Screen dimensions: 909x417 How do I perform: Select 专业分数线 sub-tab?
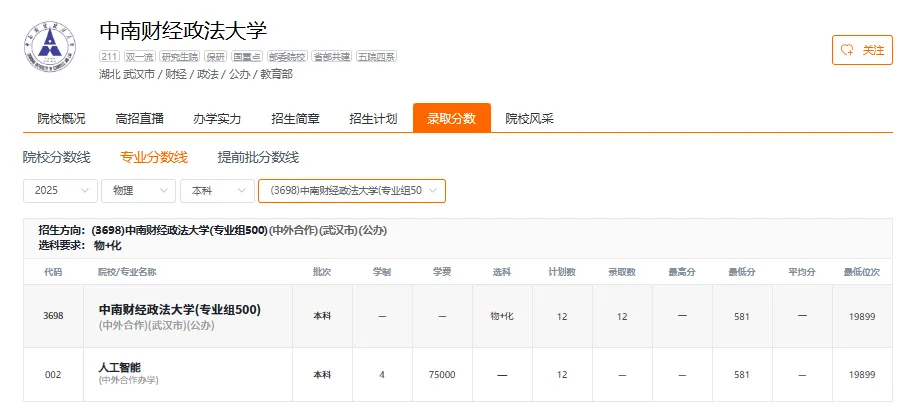tap(154, 157)
